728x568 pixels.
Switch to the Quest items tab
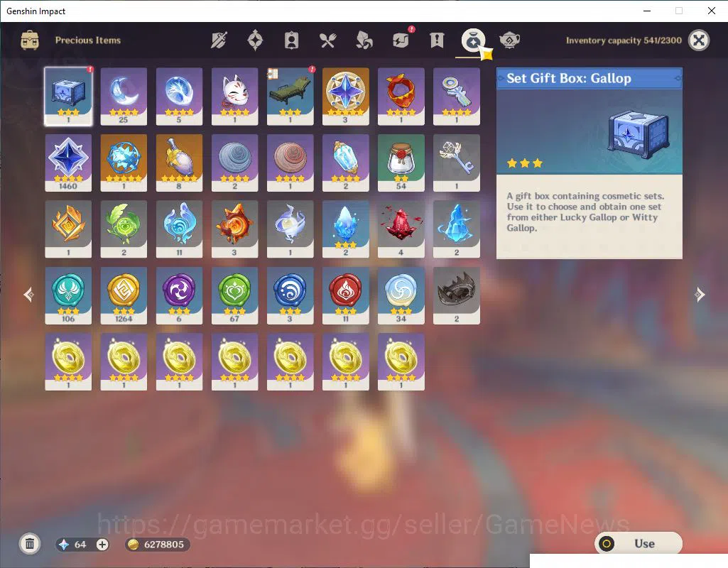tap(437, 40)
